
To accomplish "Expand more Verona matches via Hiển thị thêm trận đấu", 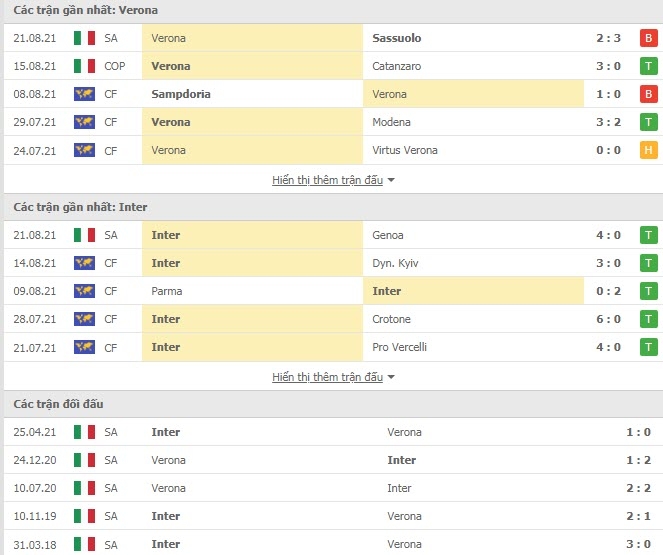I will [327, 180].
